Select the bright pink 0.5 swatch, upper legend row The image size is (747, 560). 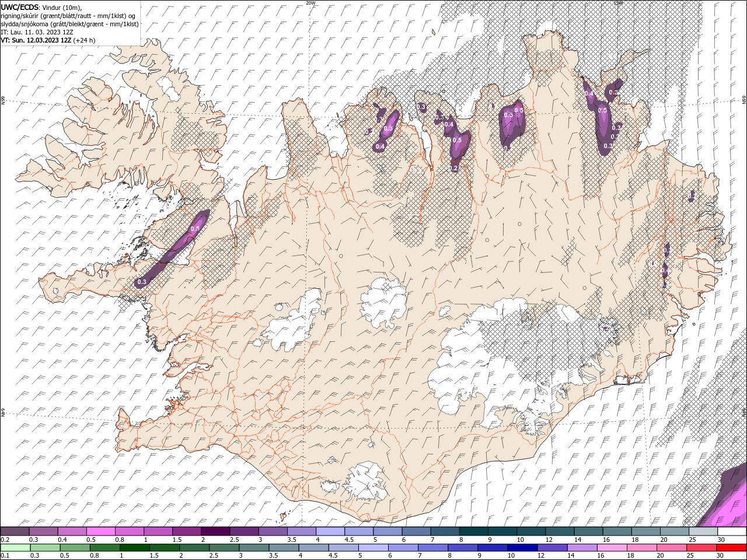tap(100, 531)
